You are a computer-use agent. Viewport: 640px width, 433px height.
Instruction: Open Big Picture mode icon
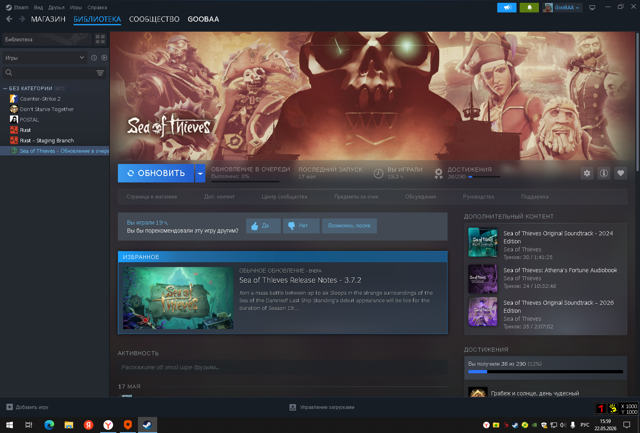(x=592, y=7)
